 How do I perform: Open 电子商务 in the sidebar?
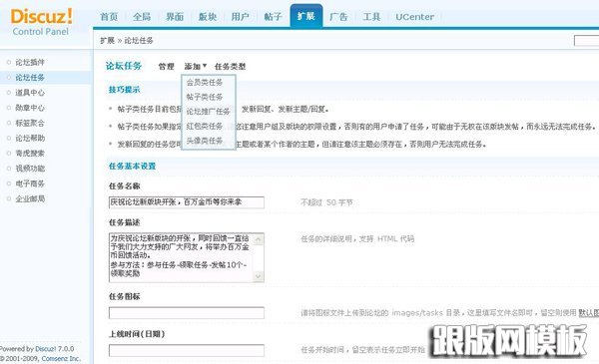click(30, 183)
